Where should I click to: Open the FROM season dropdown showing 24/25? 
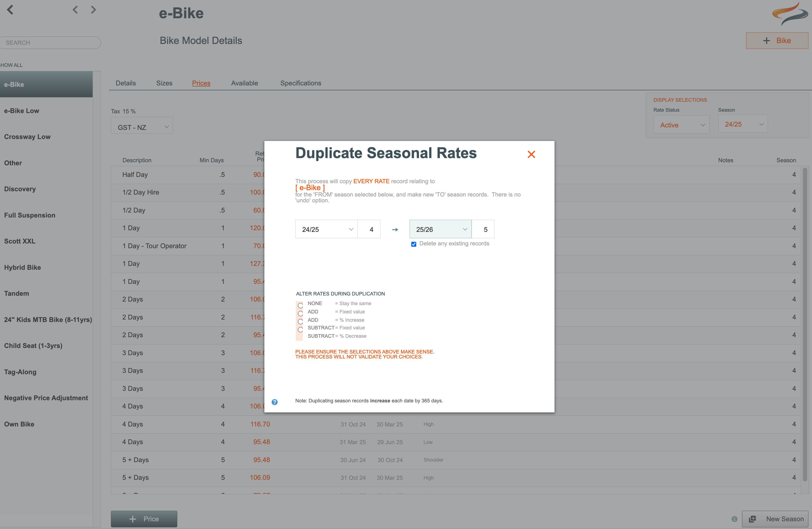click(326, 229)
